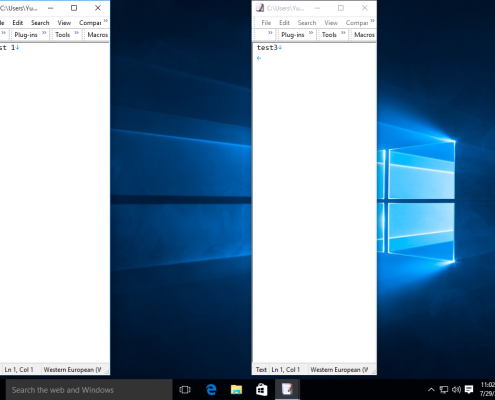495x400 pixels.
Task: Open File Explorer from the taskbar
Action: pyautogui.click(x=236, y=389)
